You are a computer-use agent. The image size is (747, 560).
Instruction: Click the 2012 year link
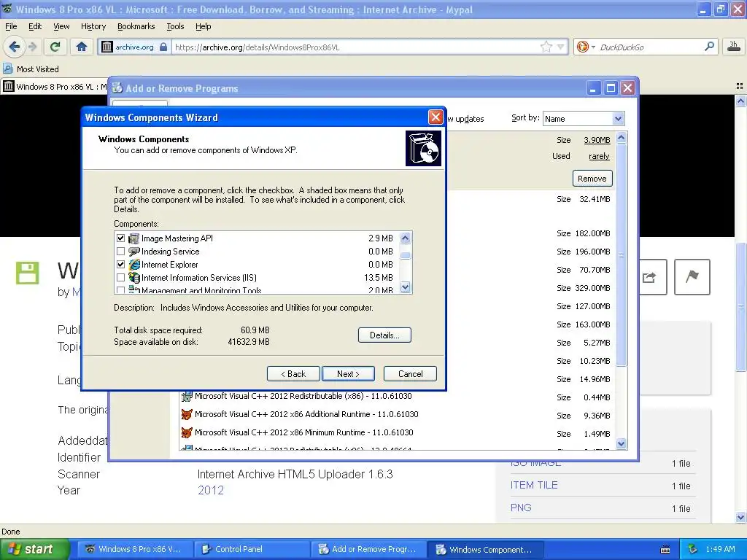coord(211,491)
